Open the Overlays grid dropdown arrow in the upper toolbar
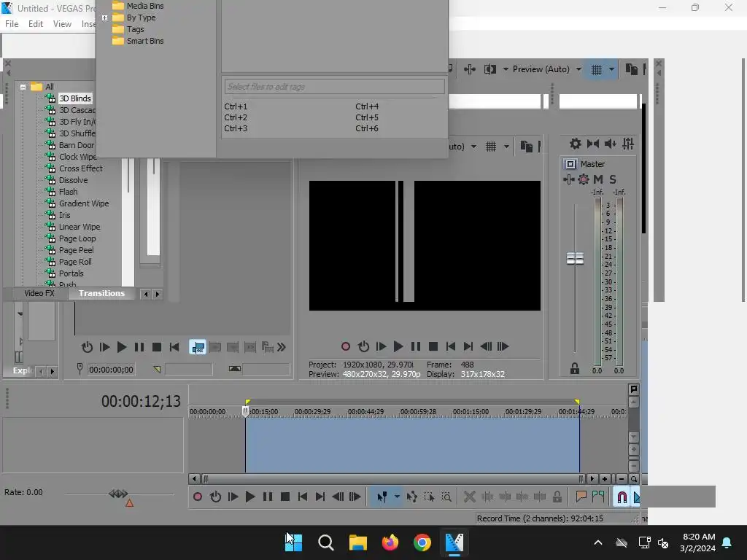Image resolution: width=747 pixels, height=560 pixels. 612,70
